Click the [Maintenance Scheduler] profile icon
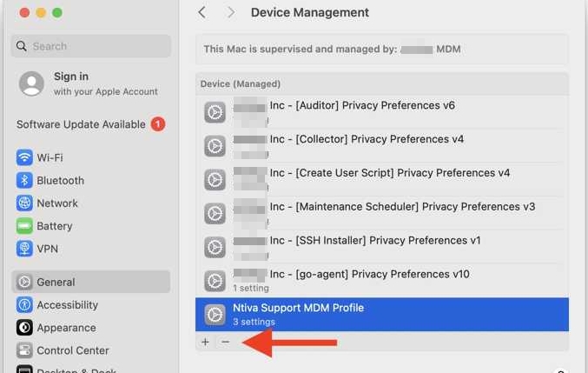588x373 pixels. click(x=215, y=214)
